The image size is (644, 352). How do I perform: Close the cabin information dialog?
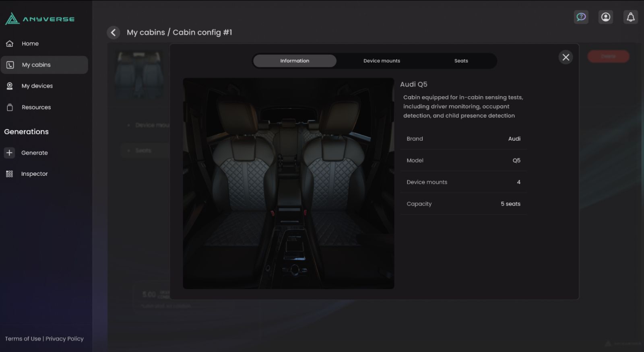point(566,57)
